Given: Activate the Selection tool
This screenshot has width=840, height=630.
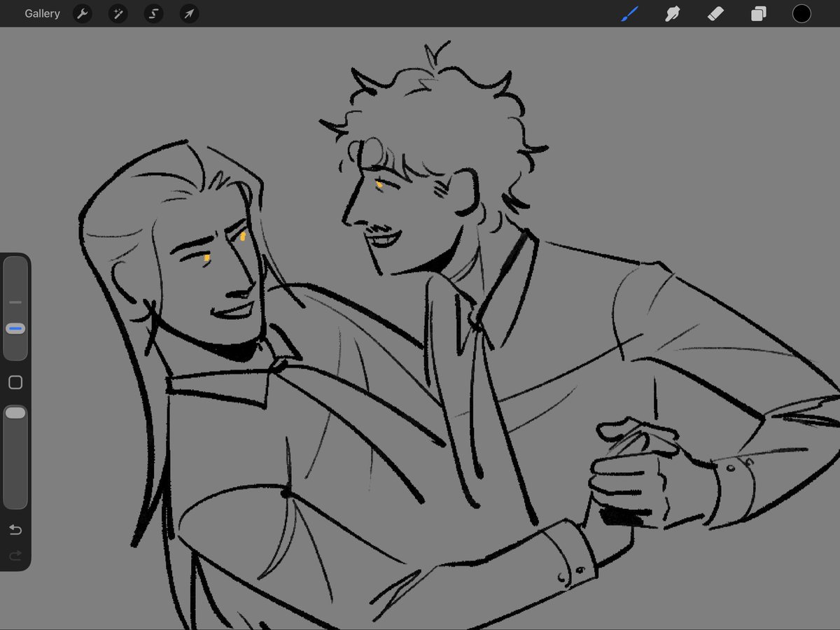Looking at the screenshot, I should click(153, 13).
